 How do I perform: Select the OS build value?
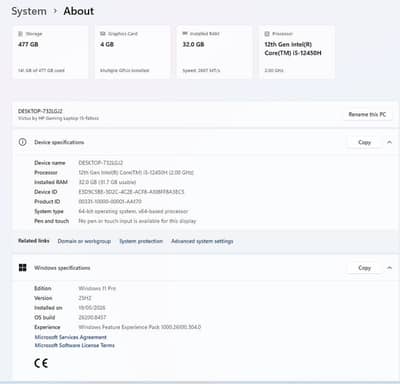tap(92, 317)
